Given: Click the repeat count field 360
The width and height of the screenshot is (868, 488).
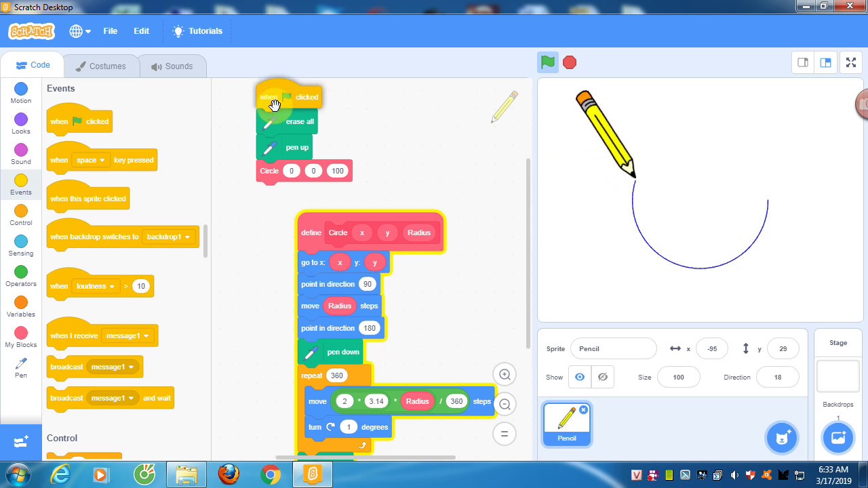Looking at the screenshot, I should pos(336,375).
